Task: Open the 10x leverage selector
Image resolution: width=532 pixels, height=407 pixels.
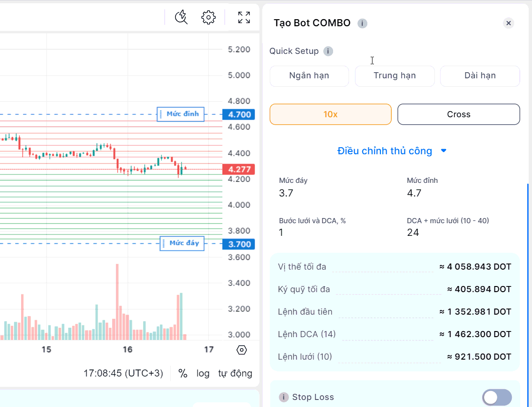Action: coord(330,114)
